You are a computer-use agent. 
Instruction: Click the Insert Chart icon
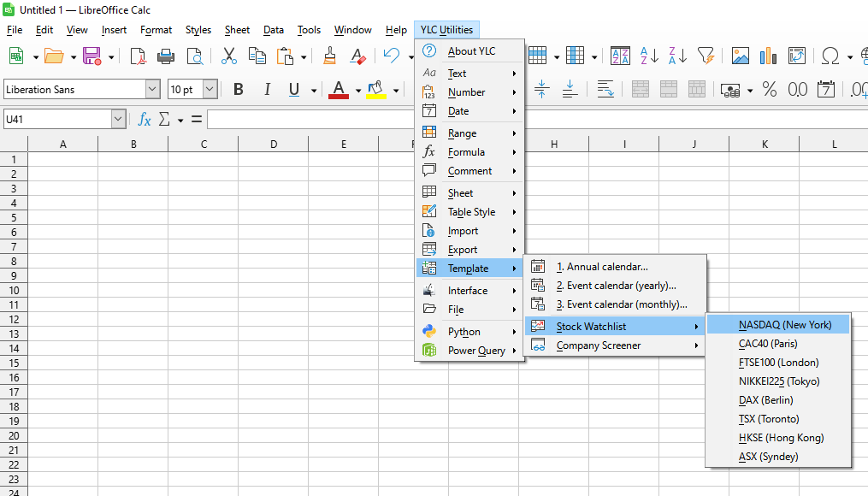tap(768, 56)
